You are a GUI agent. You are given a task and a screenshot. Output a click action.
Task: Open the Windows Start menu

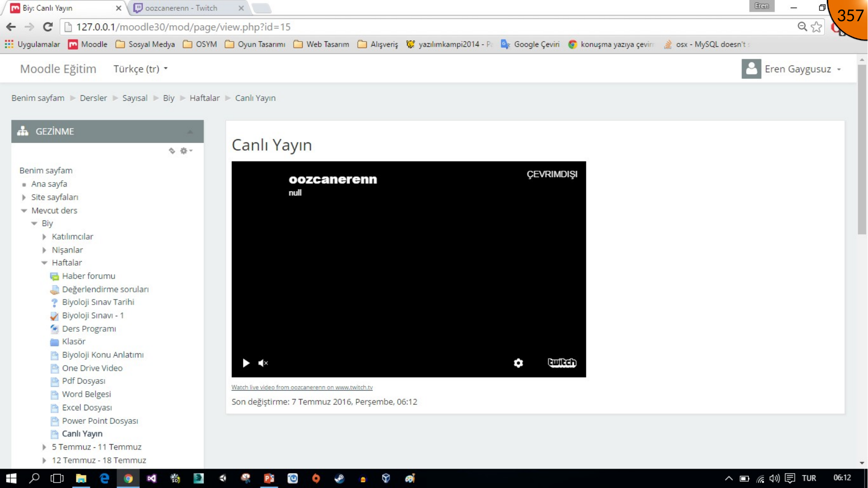11,478
